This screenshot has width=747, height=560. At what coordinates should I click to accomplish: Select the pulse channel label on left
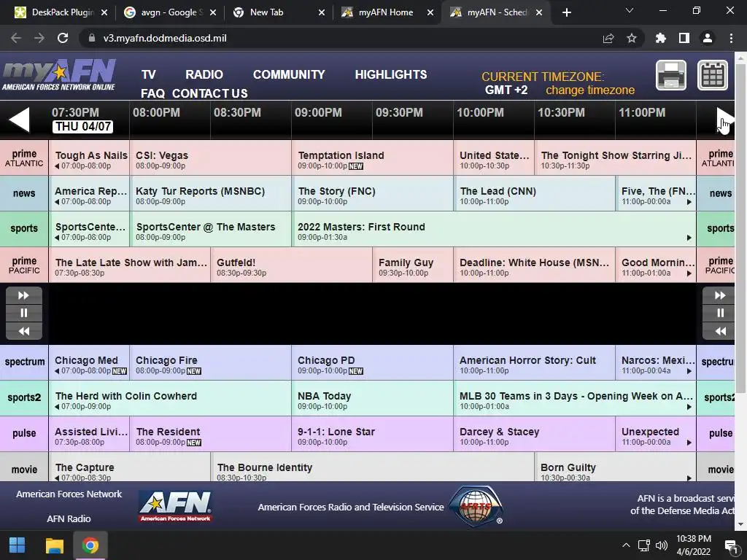[x=24, y=433]
